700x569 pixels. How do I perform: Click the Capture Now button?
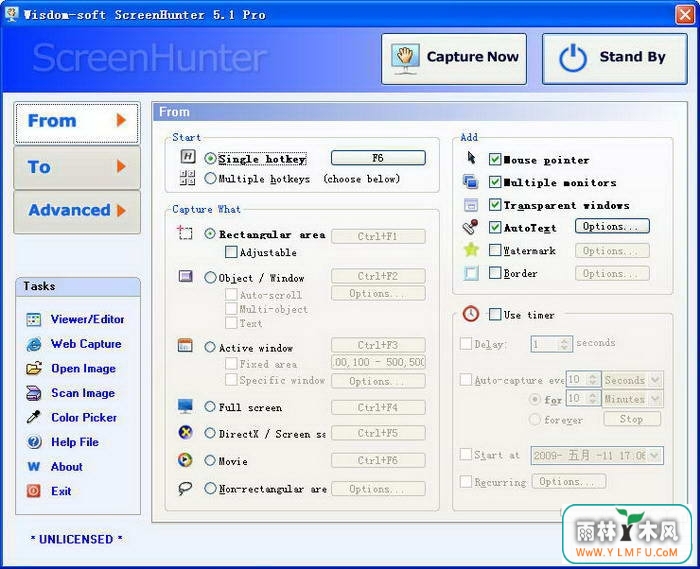pyautogui.click(x=454, y=58)
